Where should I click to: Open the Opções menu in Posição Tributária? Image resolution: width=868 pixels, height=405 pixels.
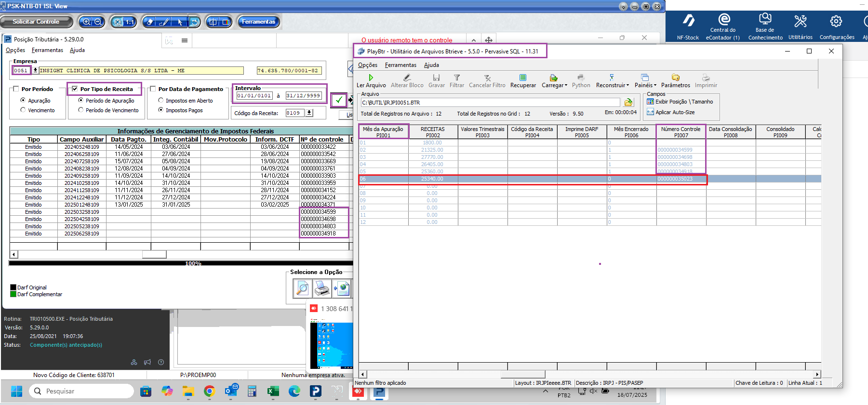(x=15, y=50)
